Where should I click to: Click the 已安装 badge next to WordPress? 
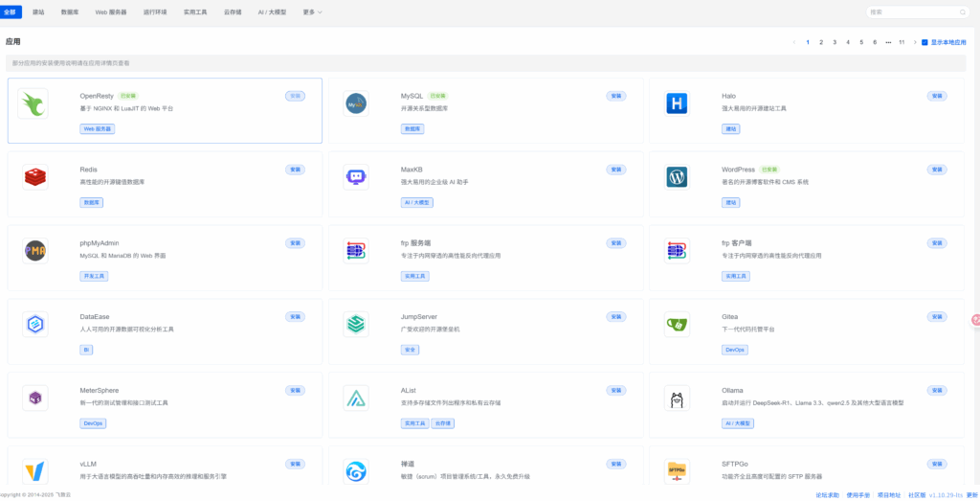coord(769,170)
